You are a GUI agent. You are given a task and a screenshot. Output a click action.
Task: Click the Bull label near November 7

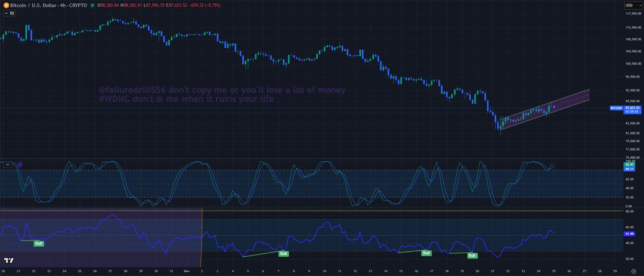click(284, 253)
